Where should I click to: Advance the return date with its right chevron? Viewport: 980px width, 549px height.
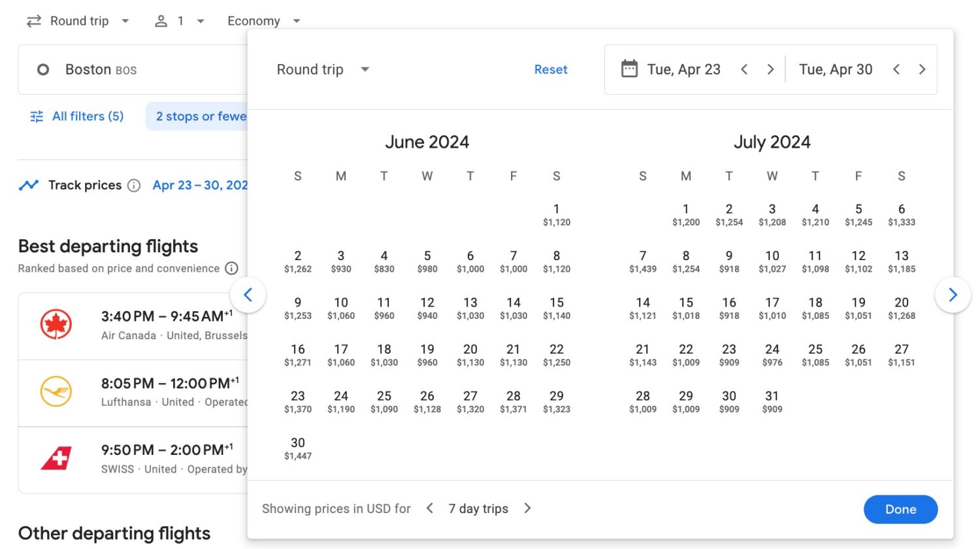click(x=922, y=69)
